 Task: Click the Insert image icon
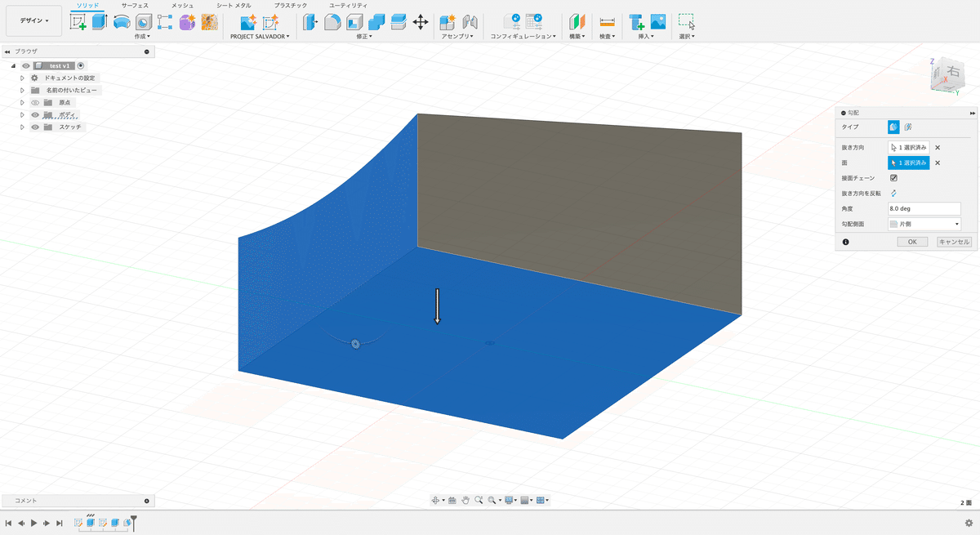coord(658,22)
